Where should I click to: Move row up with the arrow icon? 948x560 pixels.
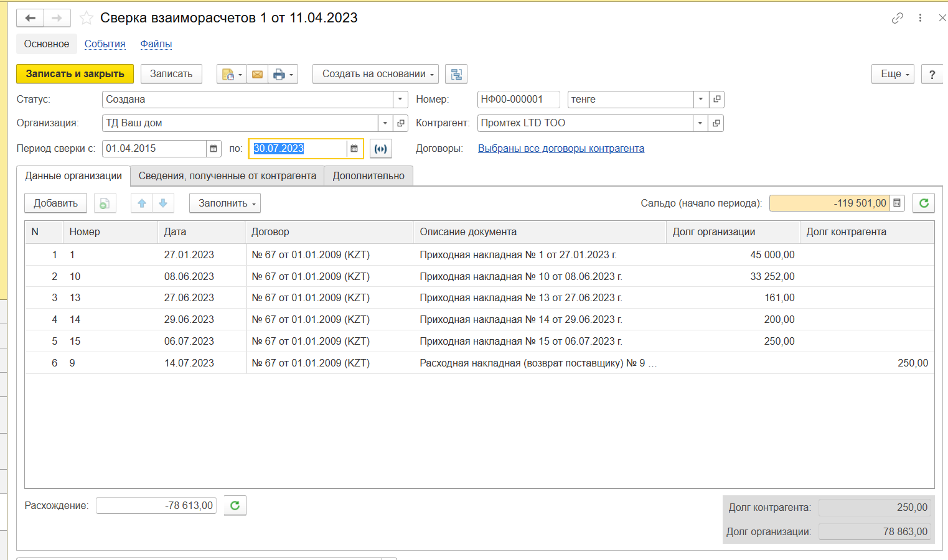pos(142,203)
